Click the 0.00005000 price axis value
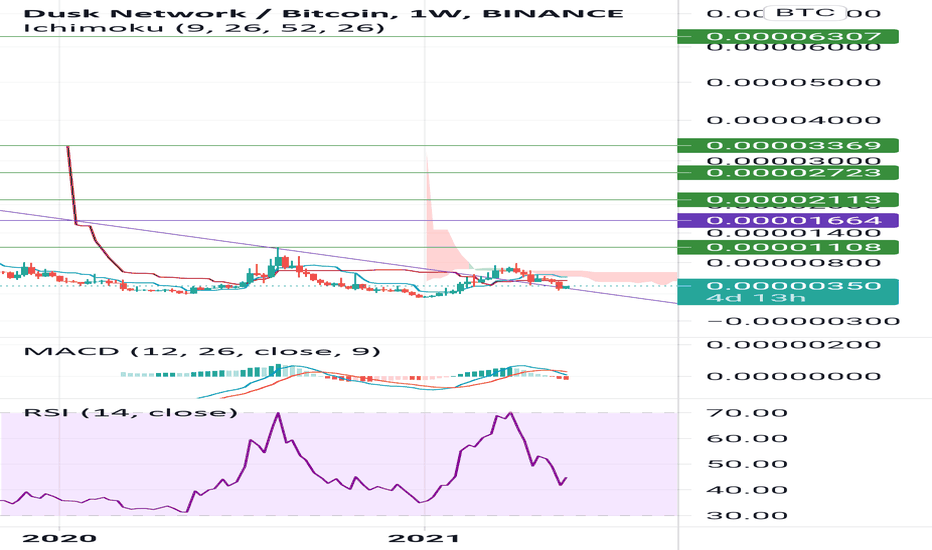 794,82
